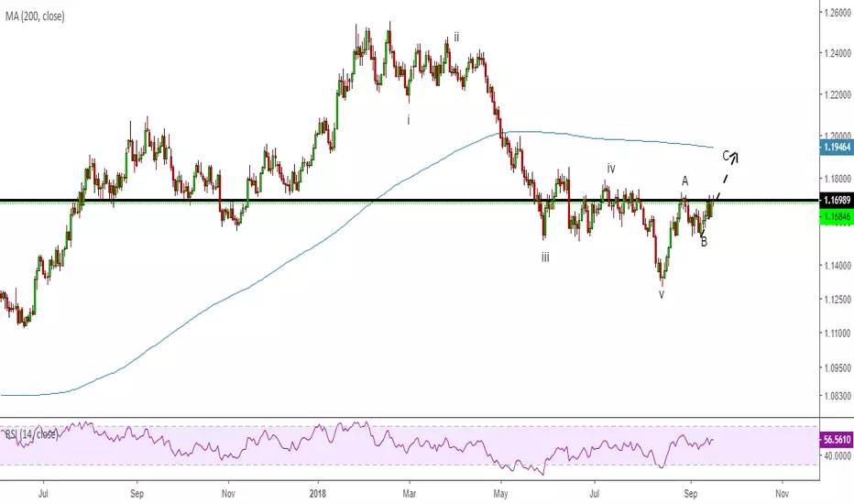Image resolution: width=854 pixels, height=504 pixels.
Task: Click the May label on the time axis
Action: click(500, 494)
